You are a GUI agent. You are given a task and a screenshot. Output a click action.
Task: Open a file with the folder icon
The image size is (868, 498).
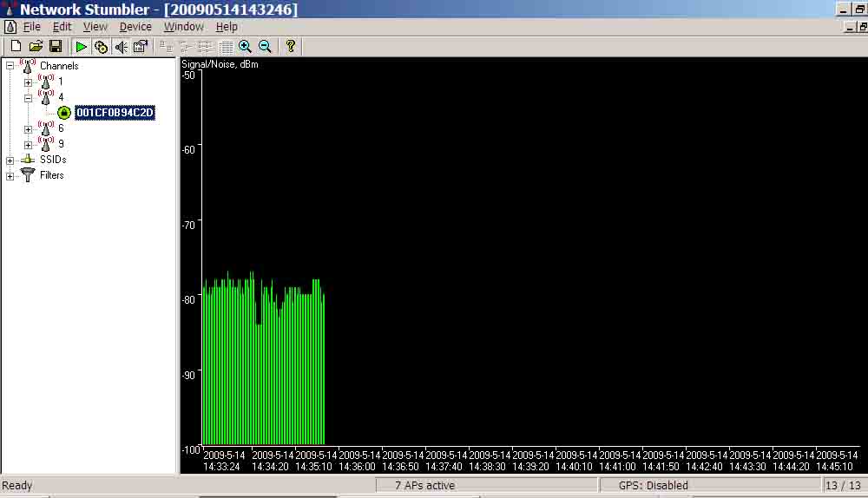point(36,47)
